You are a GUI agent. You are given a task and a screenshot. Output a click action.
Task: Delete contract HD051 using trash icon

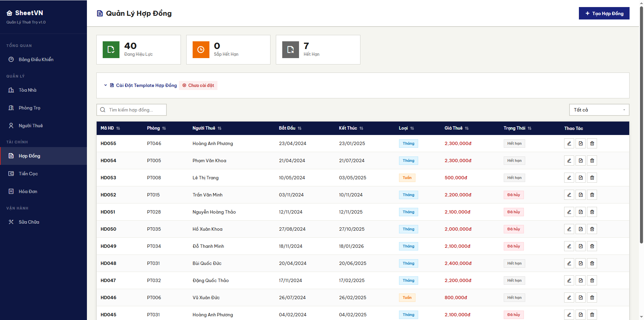[592, 212]
